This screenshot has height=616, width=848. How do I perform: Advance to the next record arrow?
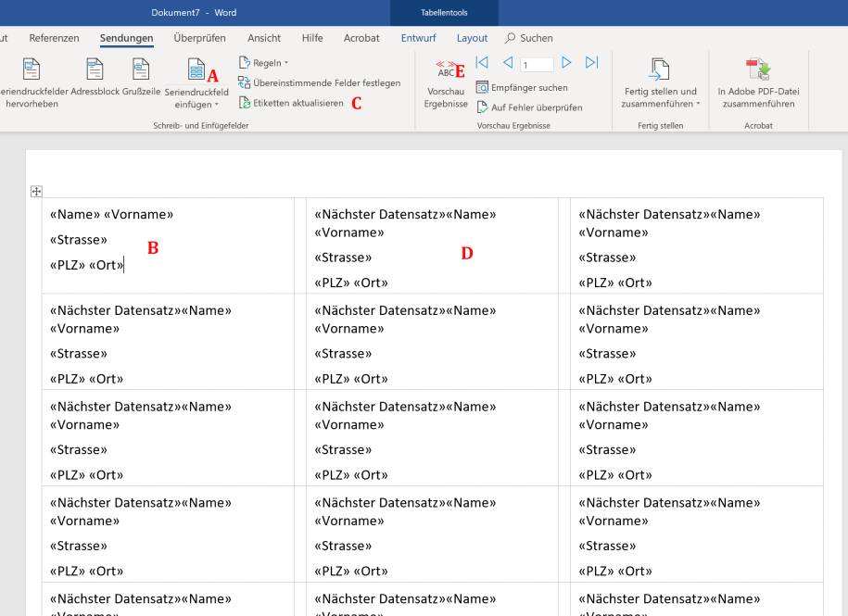click(x=566, y=63)
